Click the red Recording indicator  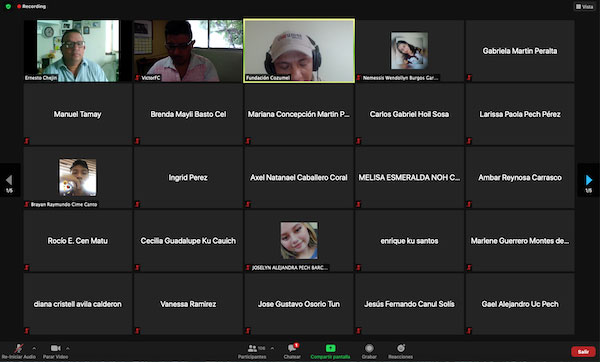[x=31, y=7]
